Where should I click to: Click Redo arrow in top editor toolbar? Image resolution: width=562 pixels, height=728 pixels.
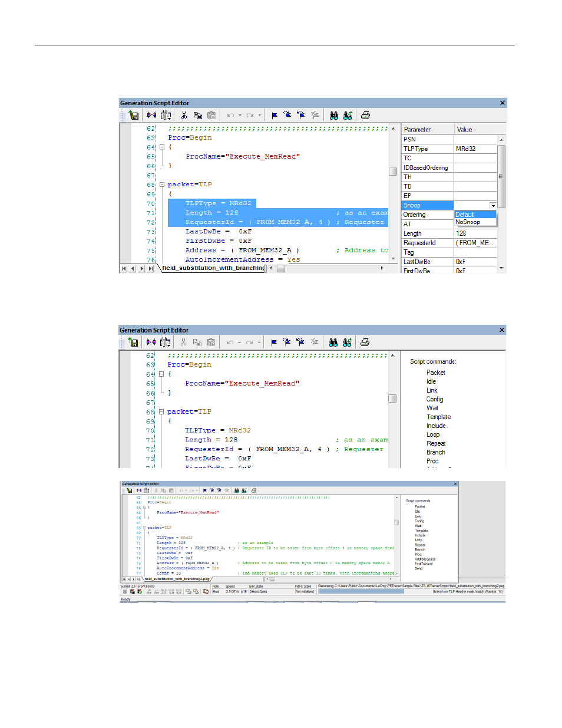click(250, 116)
